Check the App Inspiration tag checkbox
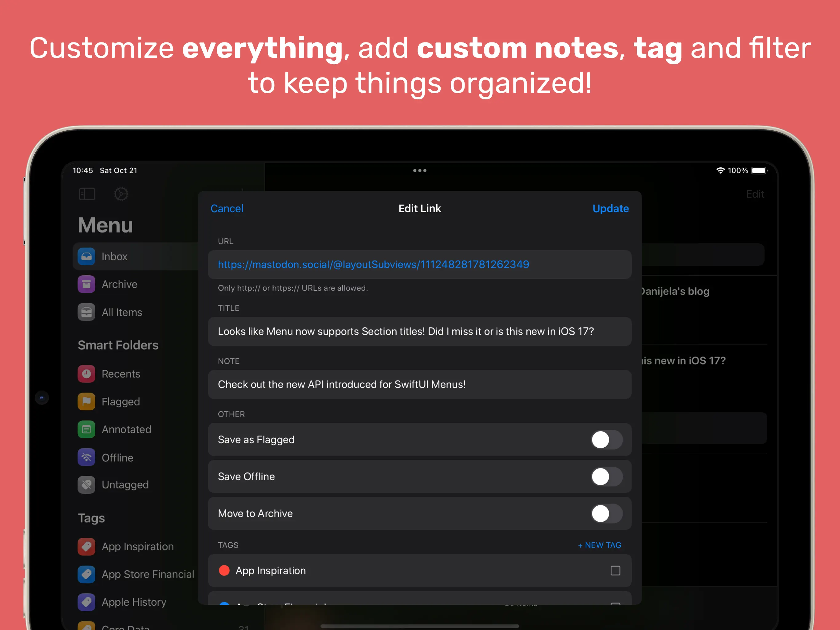Image resolution: width=840 pixels, height=630 pixels. pos(615,571)
